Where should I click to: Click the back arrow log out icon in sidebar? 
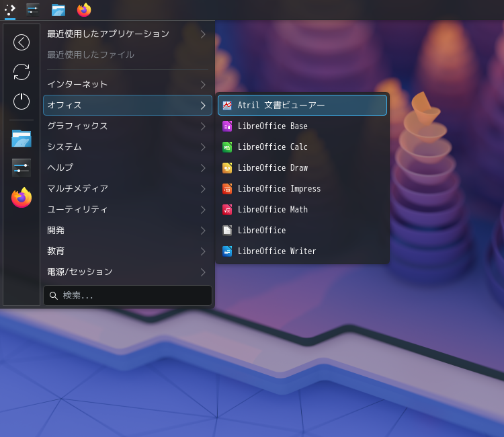pyautogui.click(x=22, y=42)
